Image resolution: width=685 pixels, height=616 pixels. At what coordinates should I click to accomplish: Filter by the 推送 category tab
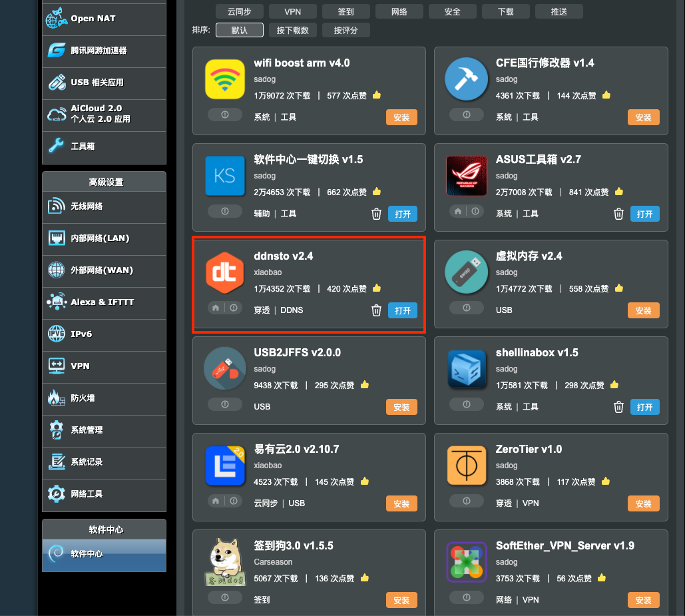(559, 12)
